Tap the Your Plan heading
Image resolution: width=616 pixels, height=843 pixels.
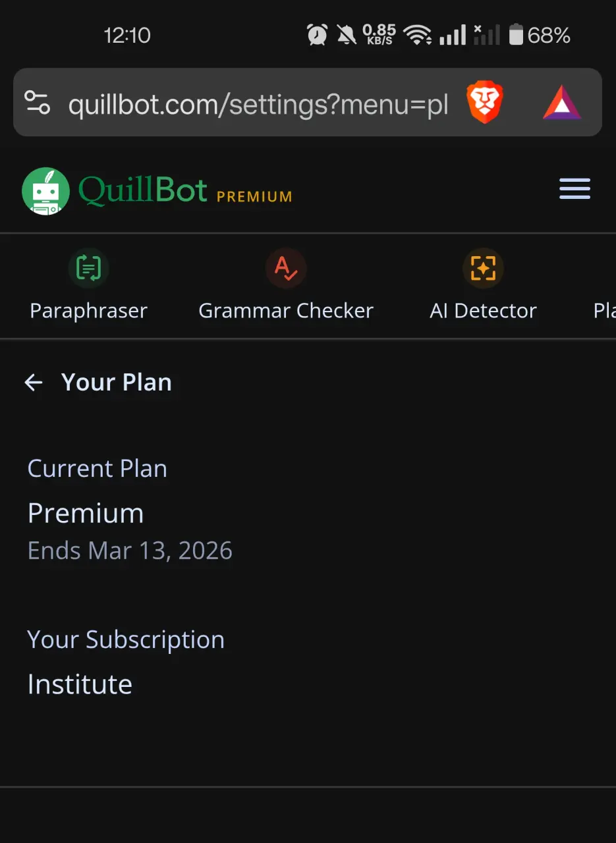coord(117,382)
